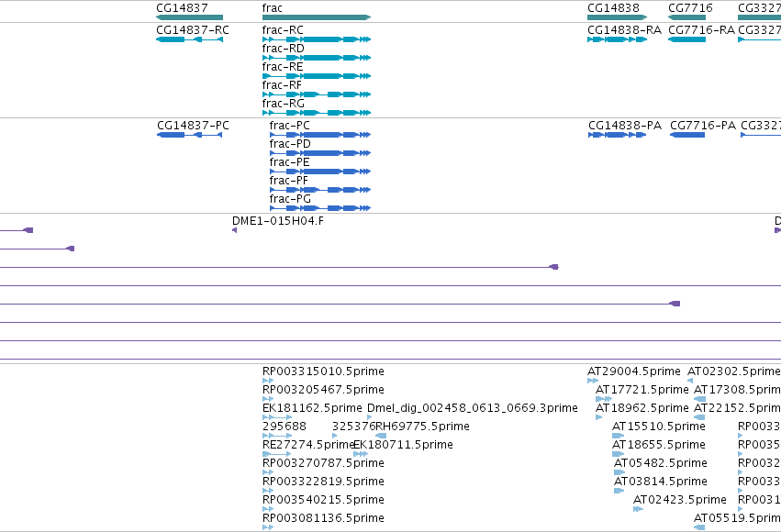Select the frac-PD protein label
The height and width of the screenshot is (532, 781).
coord(290,144)
